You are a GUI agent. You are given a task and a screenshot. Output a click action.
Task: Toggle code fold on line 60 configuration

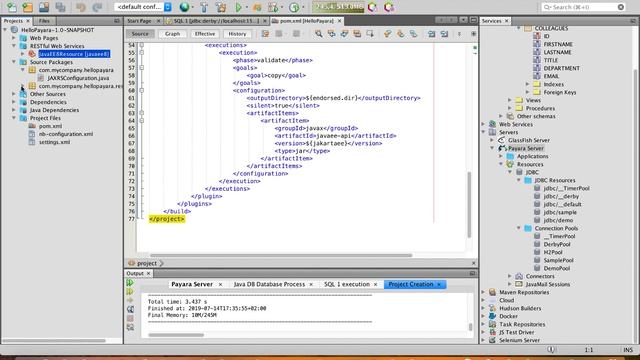[142, 91]
